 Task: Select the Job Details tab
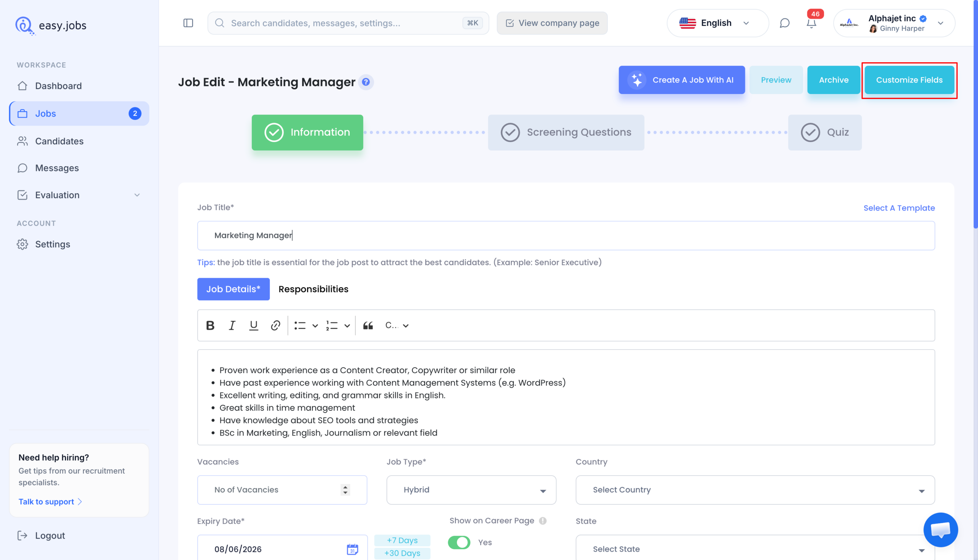pyautogui.click(x=233, y=289)
